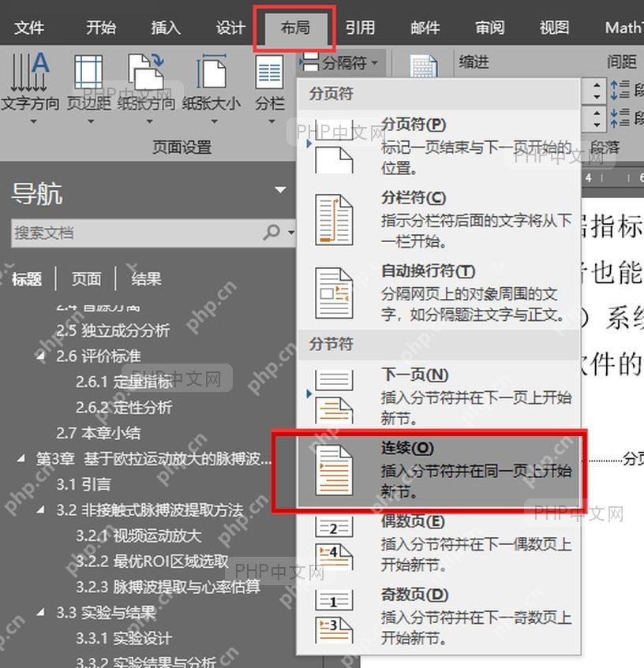Switch to the 插入 Insert tab
This screenshot has width=644, height=668.
(x=166, y=28)
